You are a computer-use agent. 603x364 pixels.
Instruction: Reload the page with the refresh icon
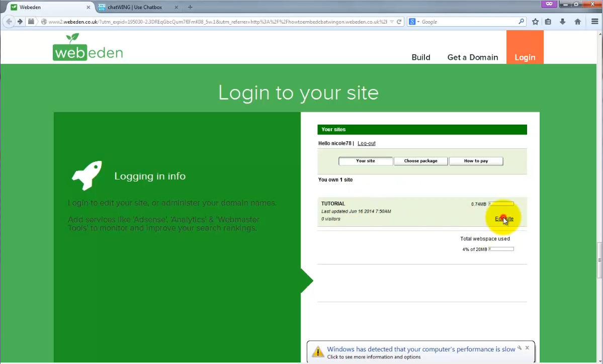[x=399, y=22]
